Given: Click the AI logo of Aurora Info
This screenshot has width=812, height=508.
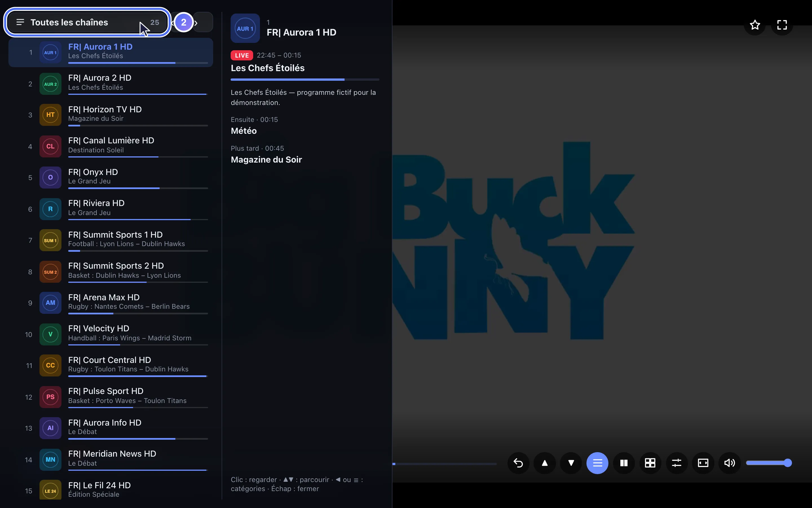Looking at the screenshot, I should coord(50,428).
